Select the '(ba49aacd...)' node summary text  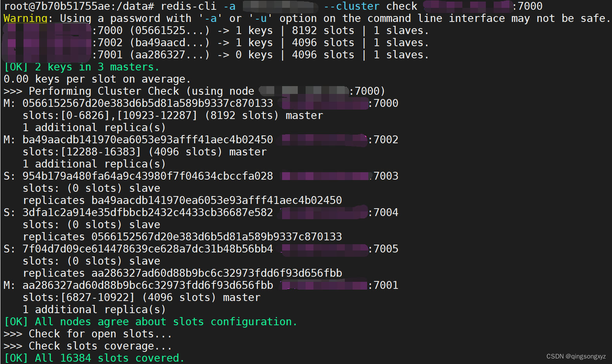coord(169,43)
